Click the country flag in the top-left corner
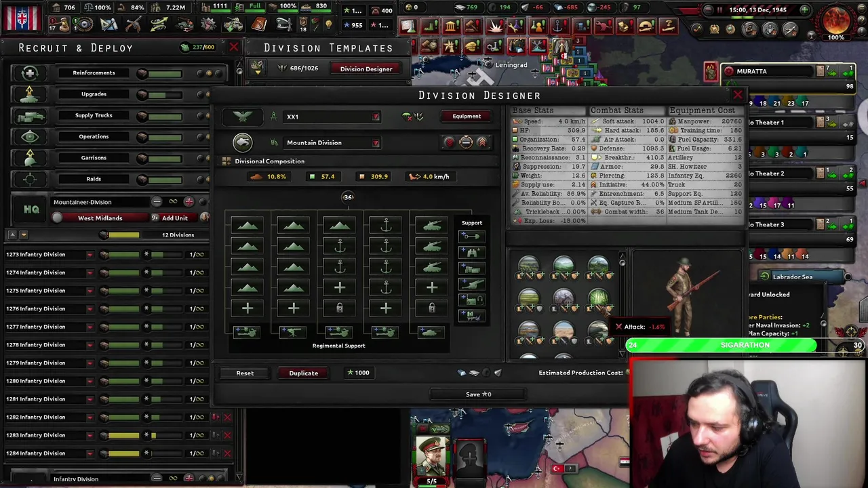The image size is (868, 488). [x=22, y=17]
